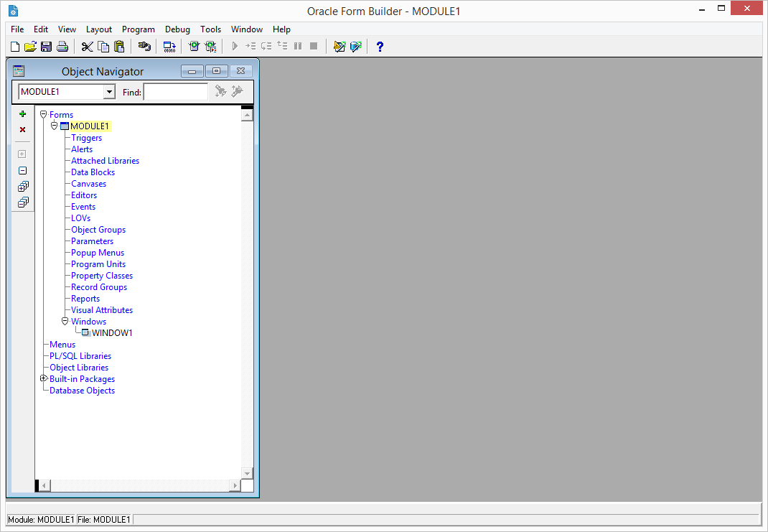Click the navigator vertical scrollbar up arrow
This screenshot has height=532, width=768.
(248, 116)
